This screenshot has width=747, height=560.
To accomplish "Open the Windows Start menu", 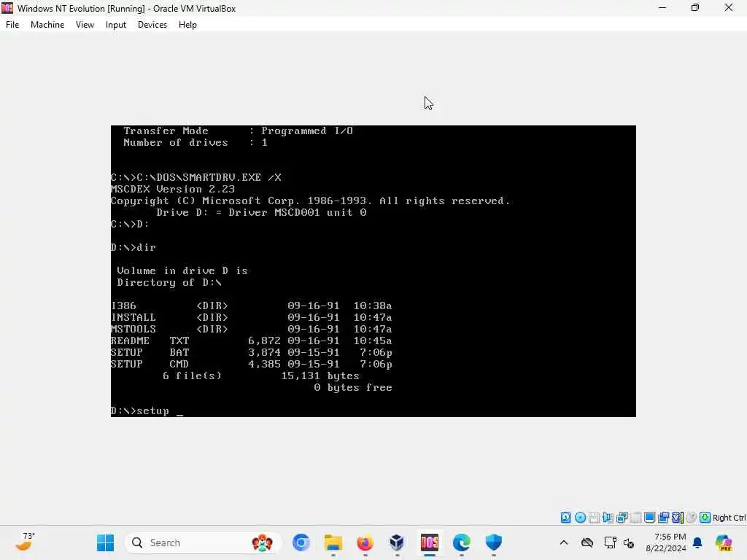I will coord(105,542).
